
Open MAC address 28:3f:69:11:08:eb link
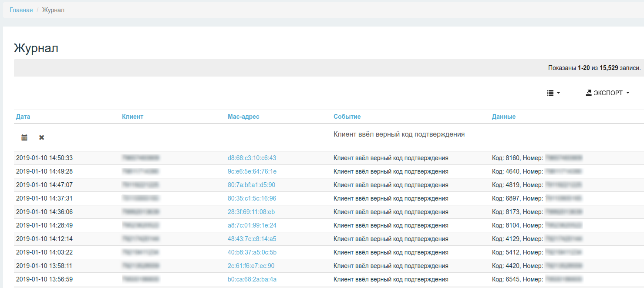tap(251, 212)
